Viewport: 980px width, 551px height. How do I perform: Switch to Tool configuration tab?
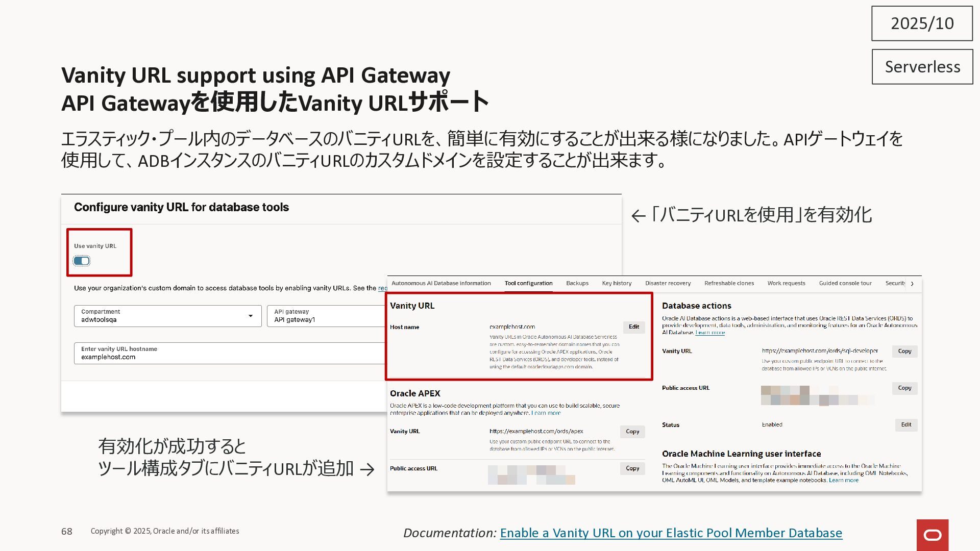(528, 283)
